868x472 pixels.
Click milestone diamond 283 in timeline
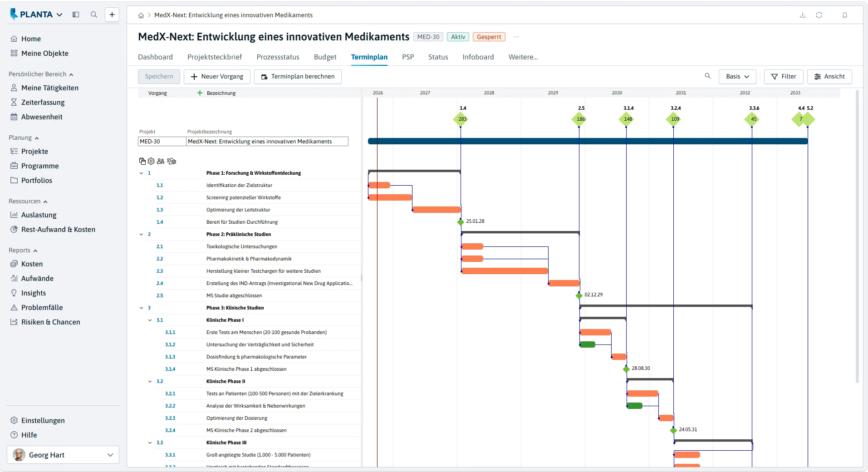click(461, 119)
